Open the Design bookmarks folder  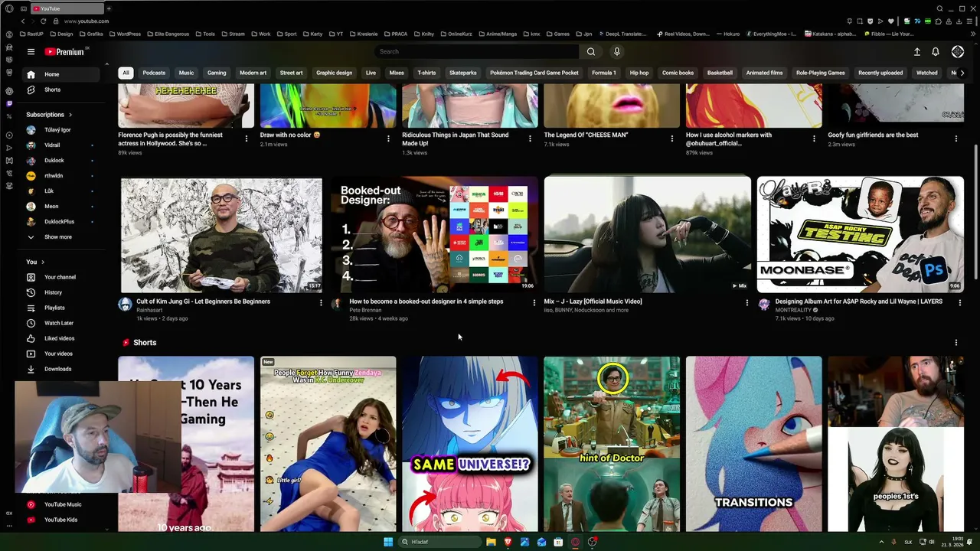(61, 34)
